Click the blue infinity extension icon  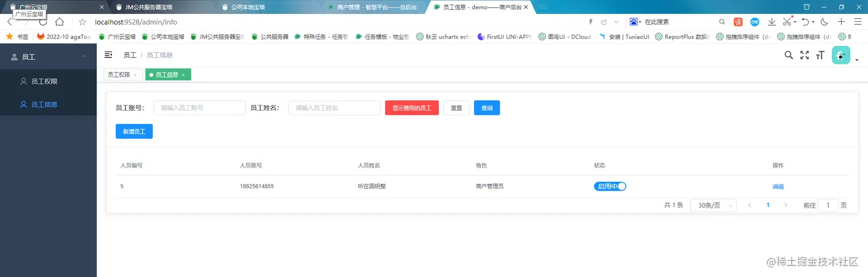pyautogui.click(x=755, y=22)
